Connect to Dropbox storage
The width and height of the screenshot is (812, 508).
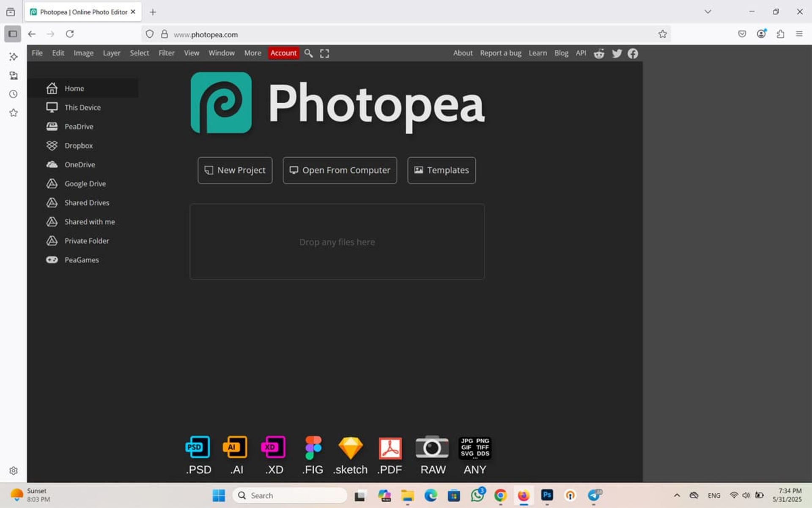pyautogui.click(x=83, y=145)
